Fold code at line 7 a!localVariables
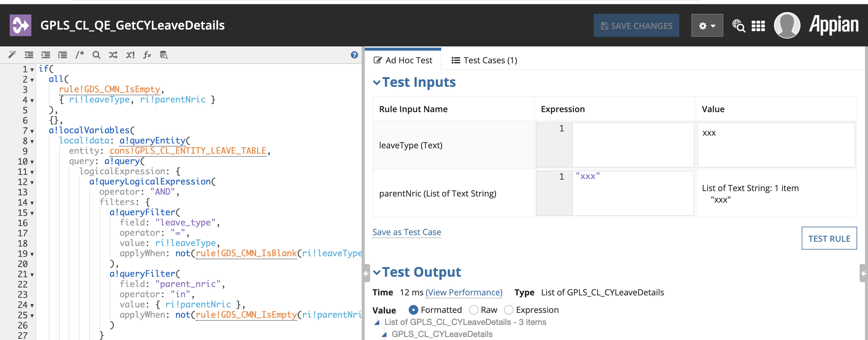868x340 pixels. pos(32,131)
